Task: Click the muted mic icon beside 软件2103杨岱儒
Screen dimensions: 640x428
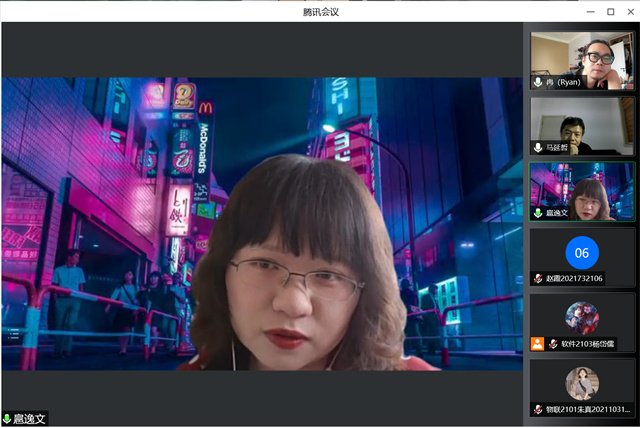Action: 553,344
